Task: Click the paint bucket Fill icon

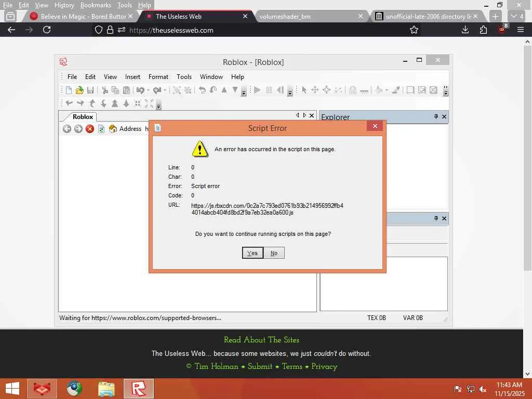Action: click(x=379, y=90)
